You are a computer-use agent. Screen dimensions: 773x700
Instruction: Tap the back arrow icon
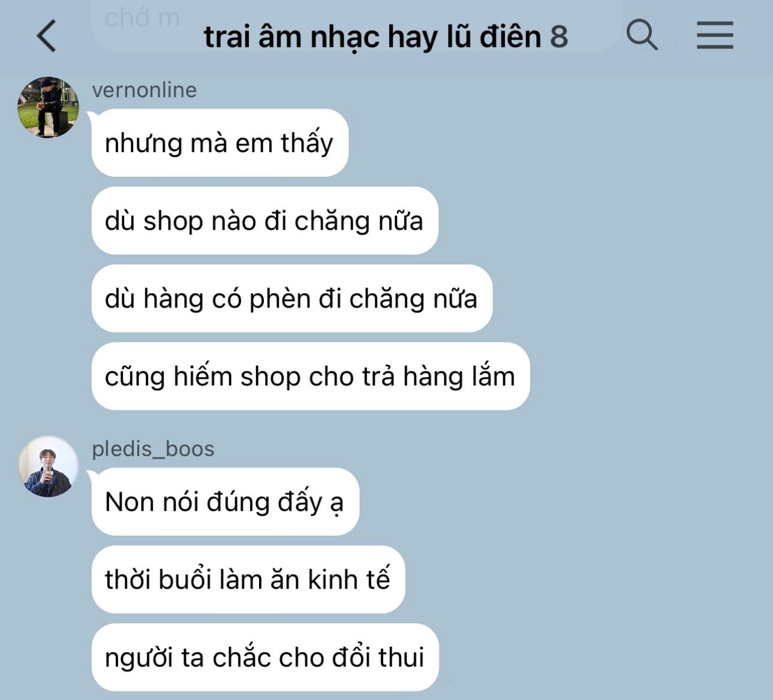(x=46, y=36)
